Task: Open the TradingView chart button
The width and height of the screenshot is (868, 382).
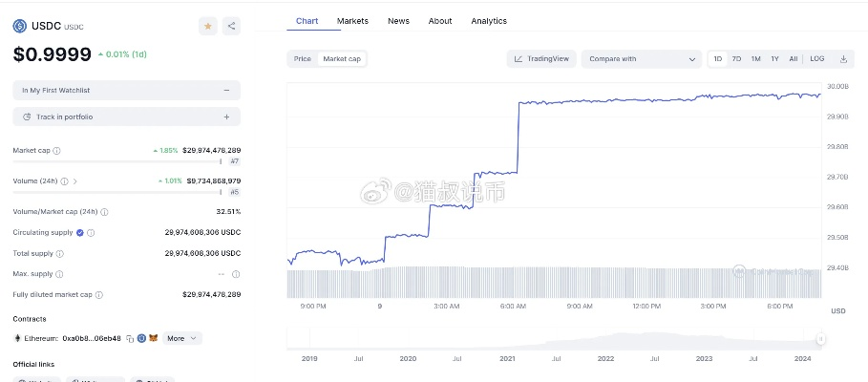Action: 541,59
